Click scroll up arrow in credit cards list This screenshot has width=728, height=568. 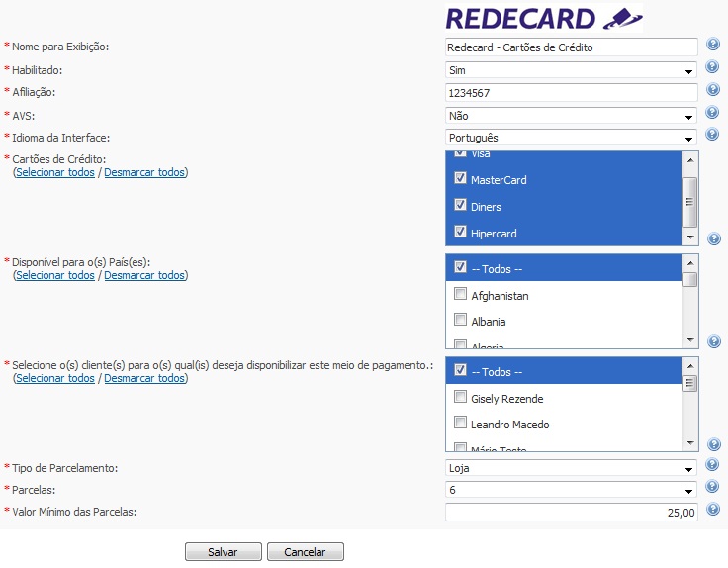point(690,160)
